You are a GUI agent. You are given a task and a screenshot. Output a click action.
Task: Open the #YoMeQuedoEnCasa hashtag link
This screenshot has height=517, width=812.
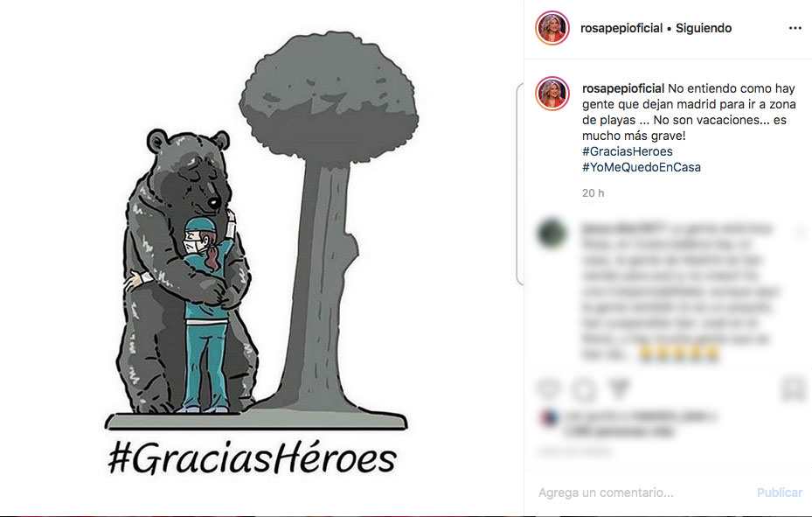pos(641,167)
